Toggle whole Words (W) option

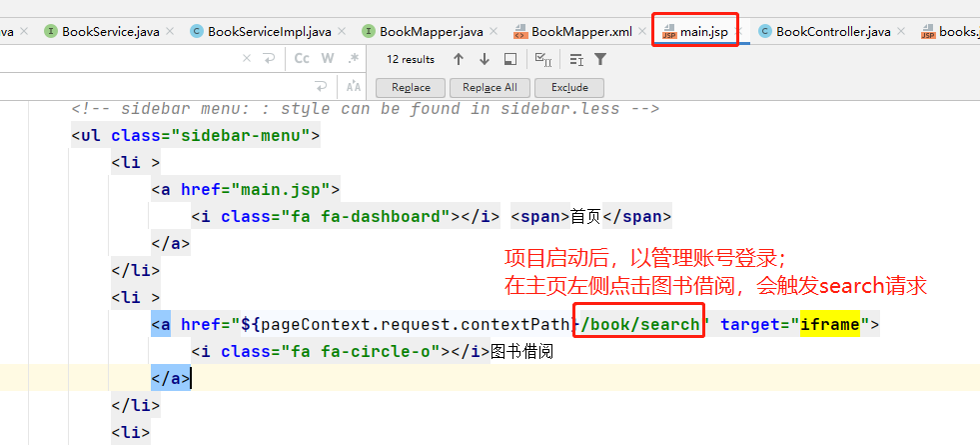[x=328, y=58]
